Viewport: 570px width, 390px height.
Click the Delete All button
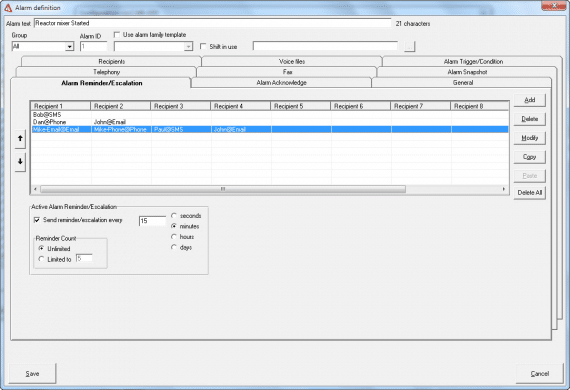click(530, 193)
